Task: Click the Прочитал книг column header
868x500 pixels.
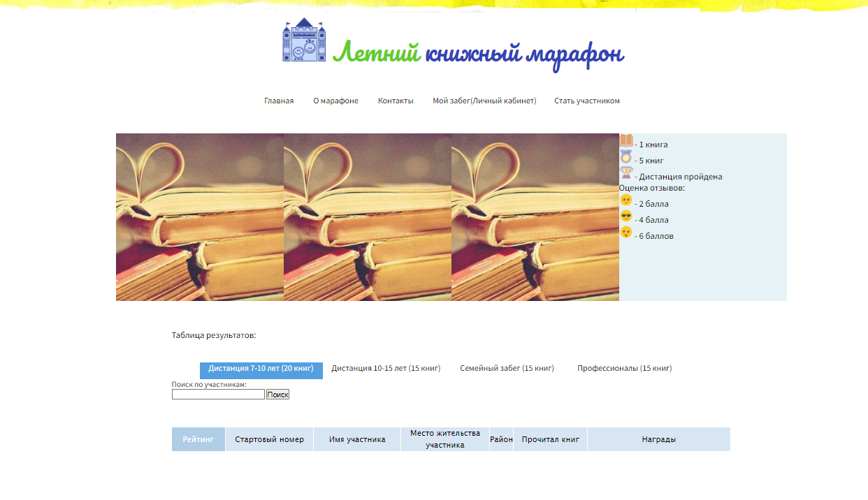Action: 551,439
